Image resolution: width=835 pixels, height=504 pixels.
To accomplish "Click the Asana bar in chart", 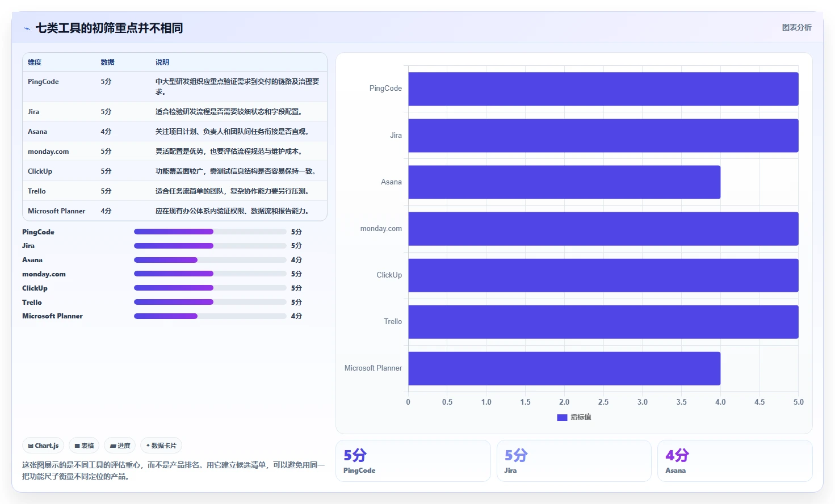I will 564,182.
